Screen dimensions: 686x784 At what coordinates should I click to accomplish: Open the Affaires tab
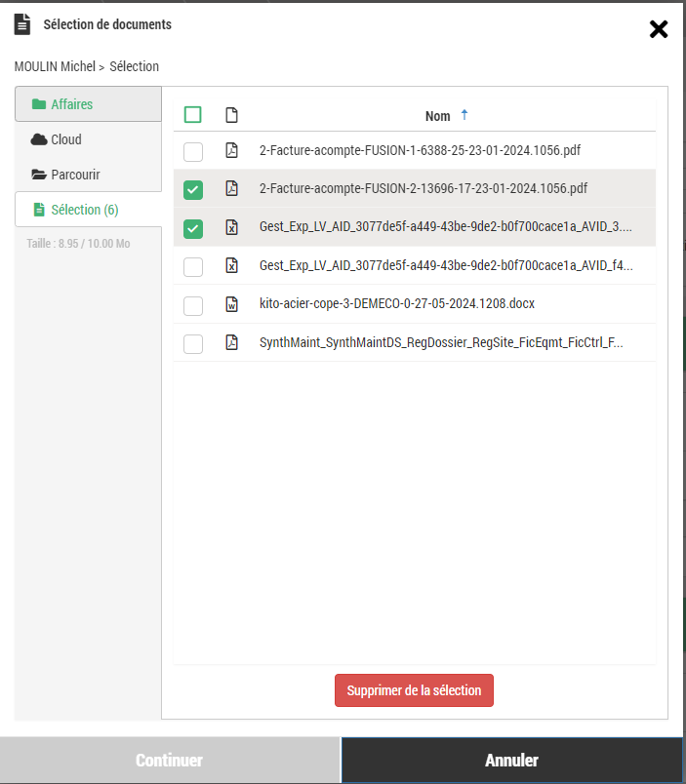click(x=88, y=103)
